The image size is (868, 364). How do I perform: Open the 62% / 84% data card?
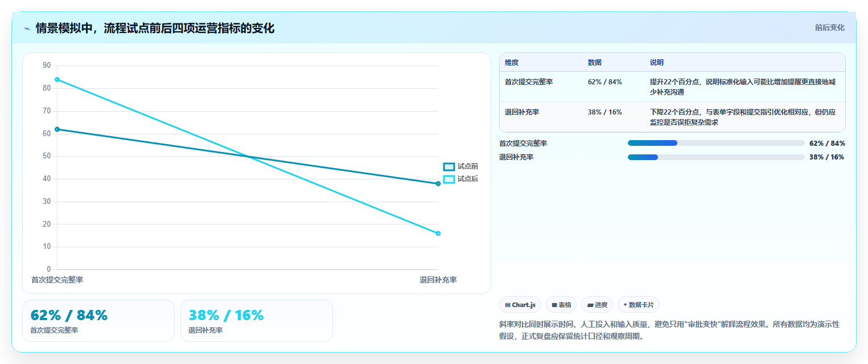click(x=98, y=321)
